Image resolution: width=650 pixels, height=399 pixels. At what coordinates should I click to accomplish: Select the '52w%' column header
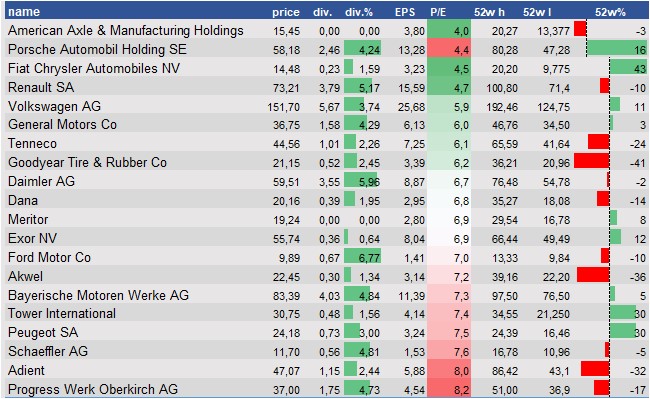tap(610, 12)
